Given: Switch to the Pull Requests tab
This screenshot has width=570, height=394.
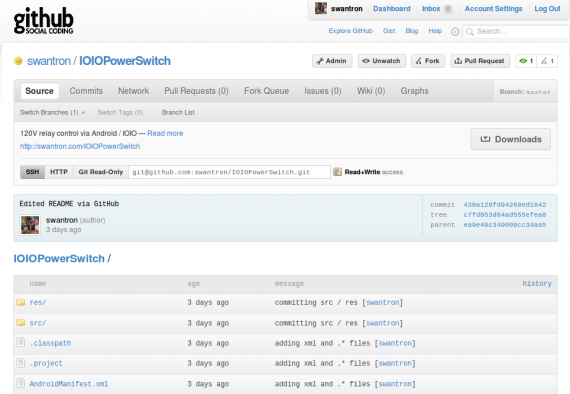Looking at the screenshot, I should pyautogui.click(x=196, y=91).
